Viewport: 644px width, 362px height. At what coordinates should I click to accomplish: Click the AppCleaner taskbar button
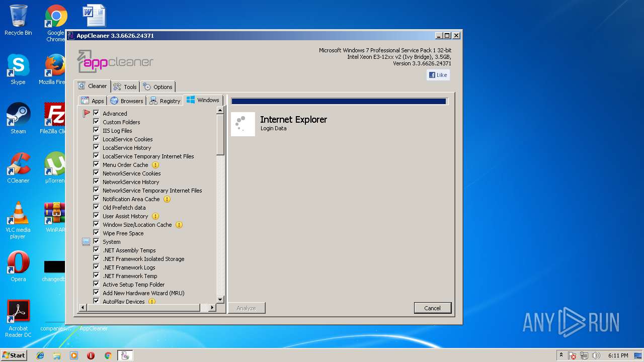(125, 355)
